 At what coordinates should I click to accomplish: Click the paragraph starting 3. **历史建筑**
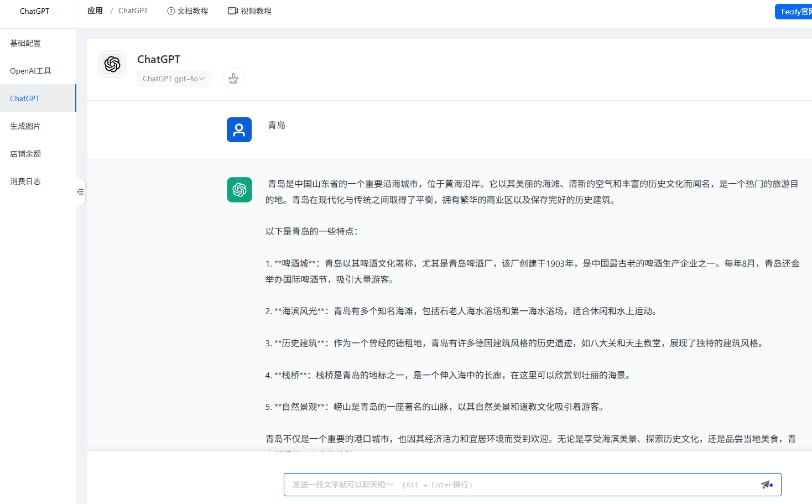515,343
